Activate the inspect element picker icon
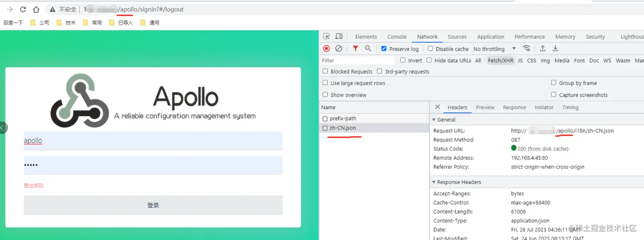 [x=326, y=37]
